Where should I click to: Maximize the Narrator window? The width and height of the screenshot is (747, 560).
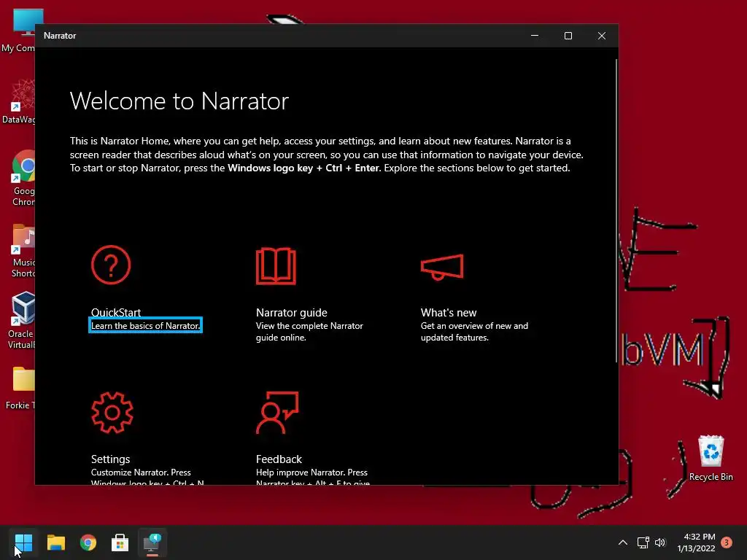pyautogui.click(x=568, y=36)
